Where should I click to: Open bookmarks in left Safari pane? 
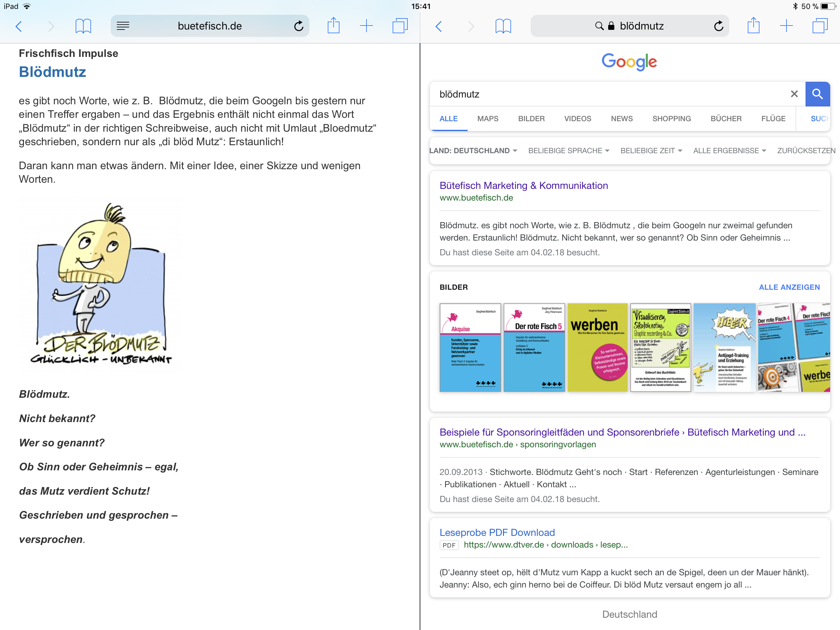click(x=83, y=26)
